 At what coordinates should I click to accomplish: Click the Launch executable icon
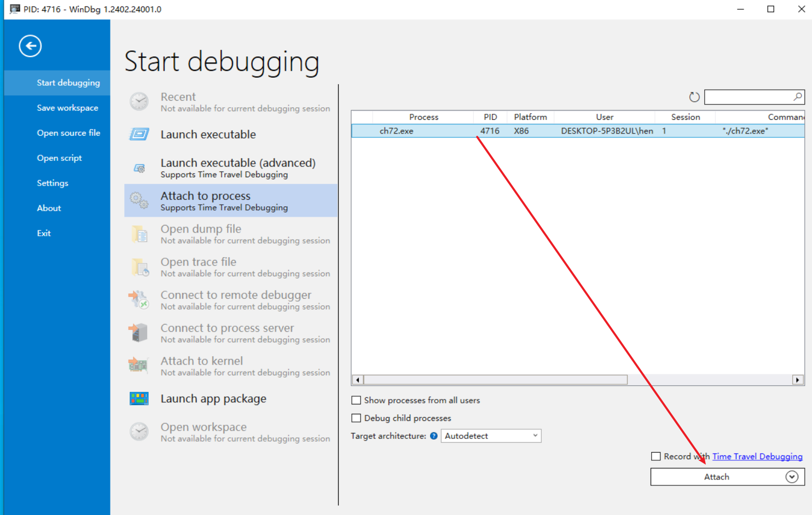click(x=139, y=135)
